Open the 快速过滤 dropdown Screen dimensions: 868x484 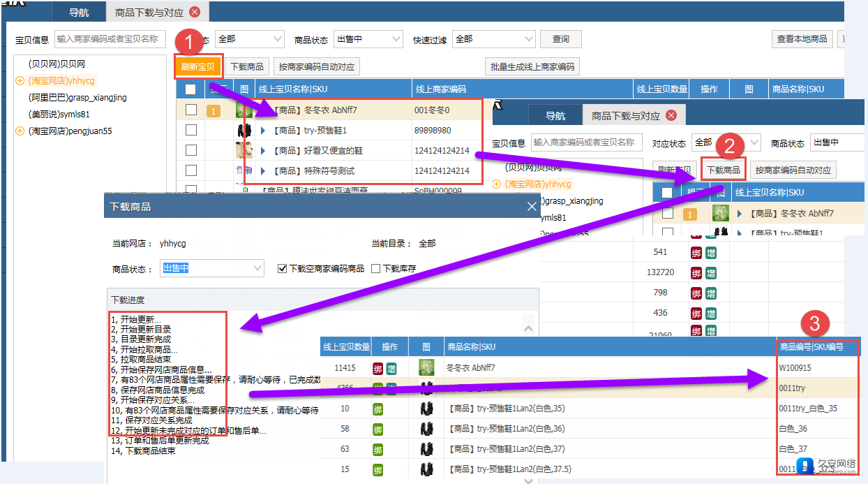click(x=493, y=39)
